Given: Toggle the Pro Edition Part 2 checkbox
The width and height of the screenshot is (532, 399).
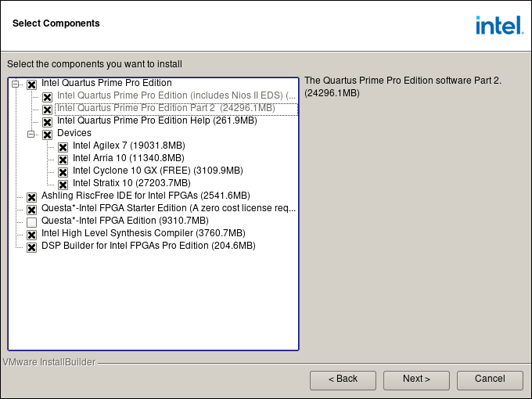Looking at the screenshot, I should [47, 110].
